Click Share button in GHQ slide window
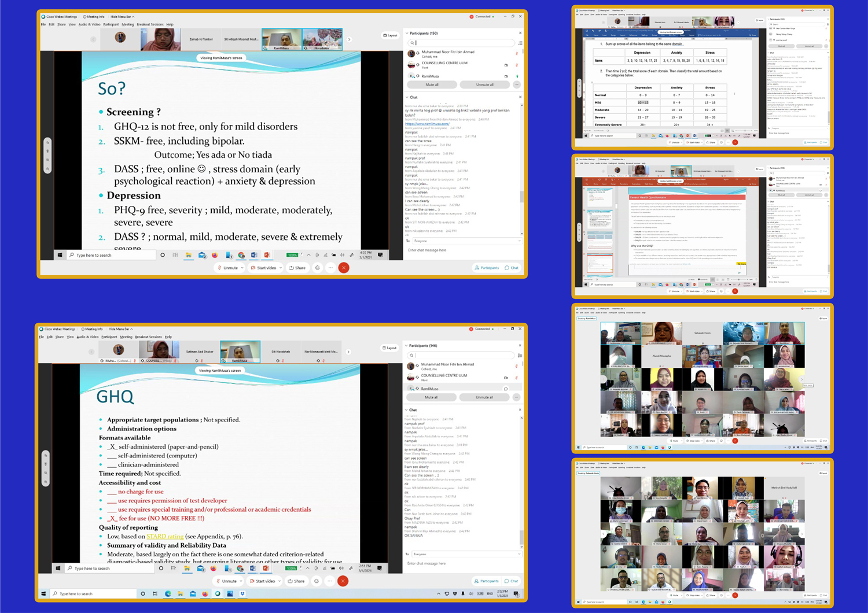 (297, 581)
